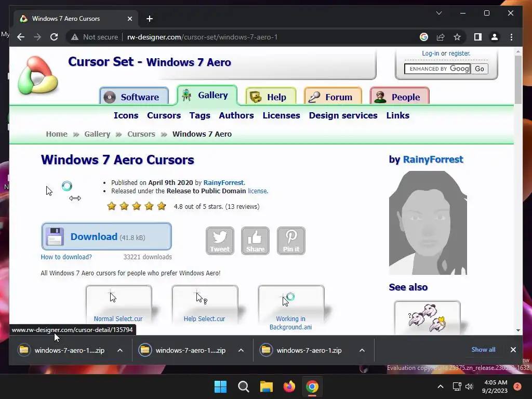Open the Windows Start button
The image size is (532, 399).
pos(220,387)
